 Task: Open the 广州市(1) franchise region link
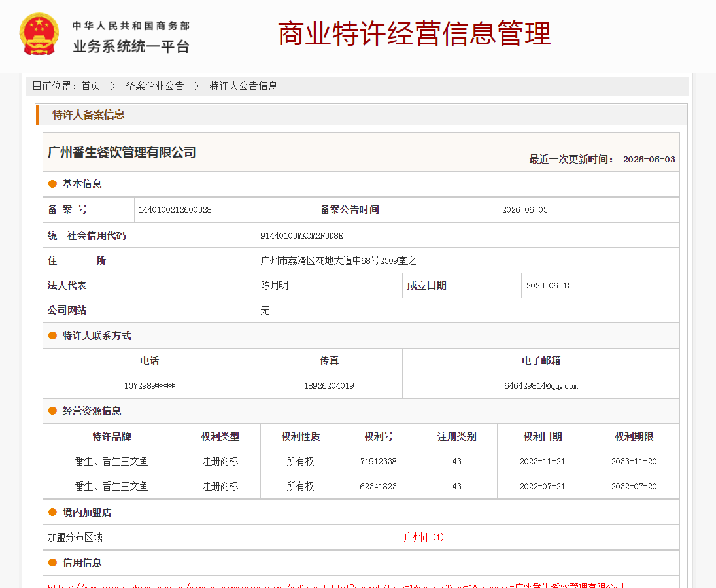424,537
